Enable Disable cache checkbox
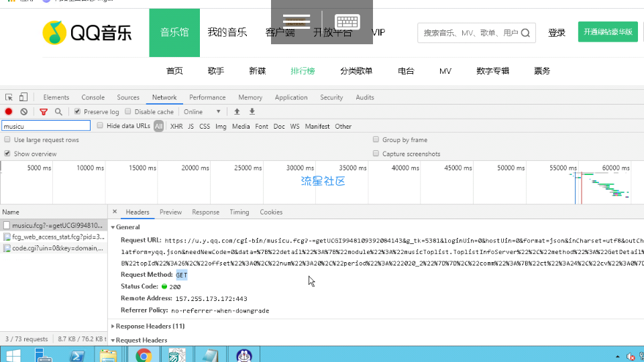The height and width of the screenshot is (362, 644). [x=127, y=112]
